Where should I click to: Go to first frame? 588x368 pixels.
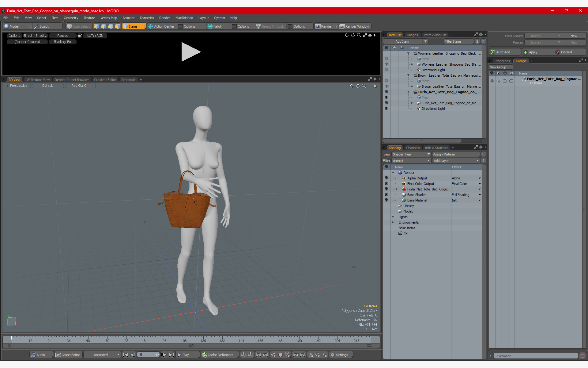(x=125, y=355)
